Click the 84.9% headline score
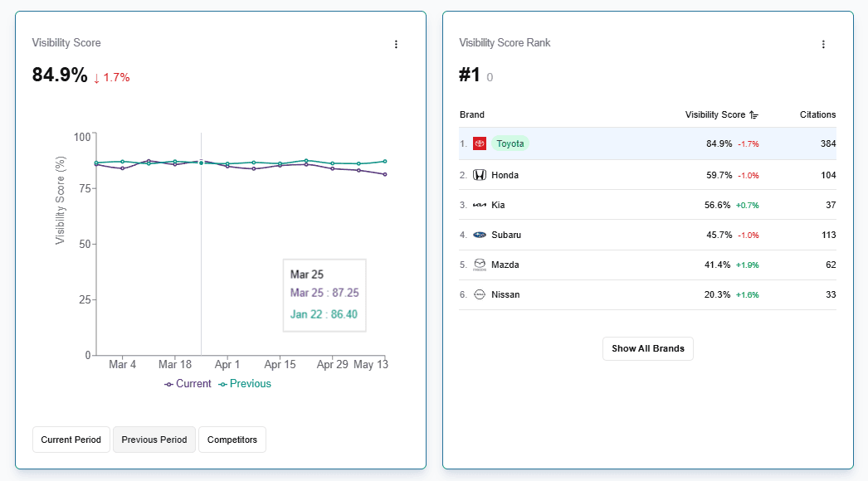868x481 pixels. 60,75
